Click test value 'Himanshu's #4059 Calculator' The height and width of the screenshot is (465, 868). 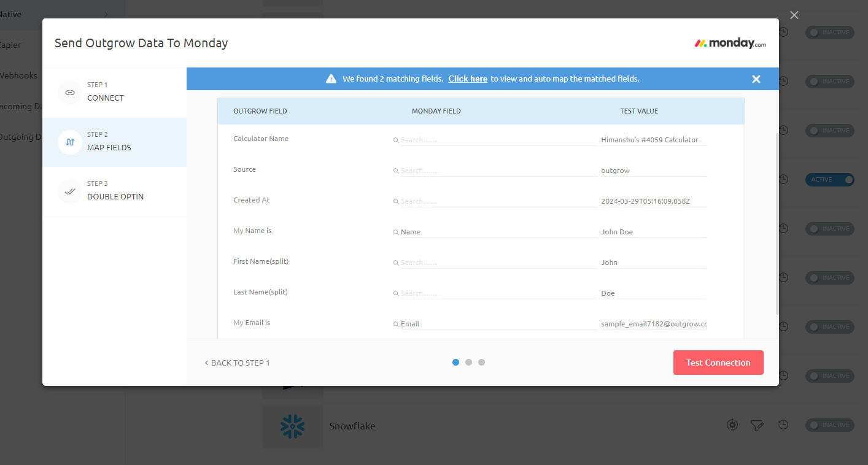[x=654, y=140]
